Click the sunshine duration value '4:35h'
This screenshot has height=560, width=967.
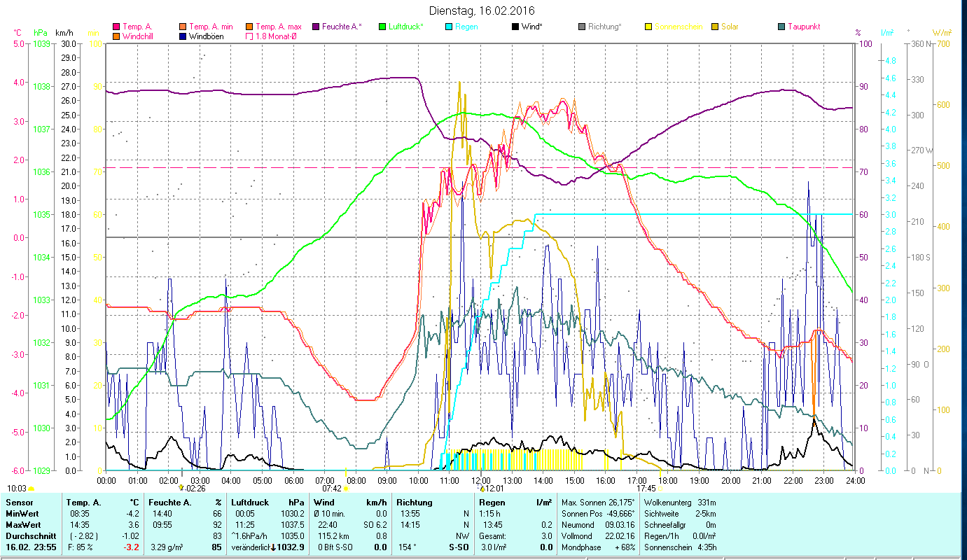pos(707,547)
